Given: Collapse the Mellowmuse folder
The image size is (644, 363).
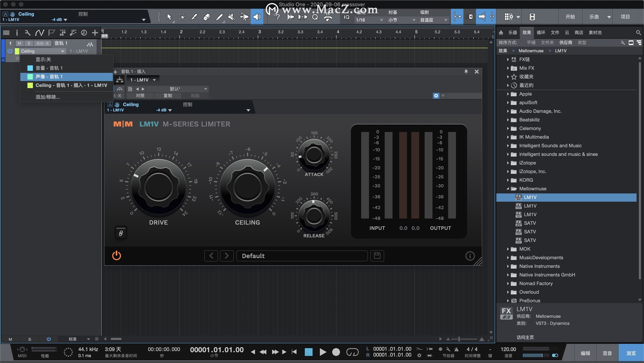Looking at the screenshot, I should (507, 189).
